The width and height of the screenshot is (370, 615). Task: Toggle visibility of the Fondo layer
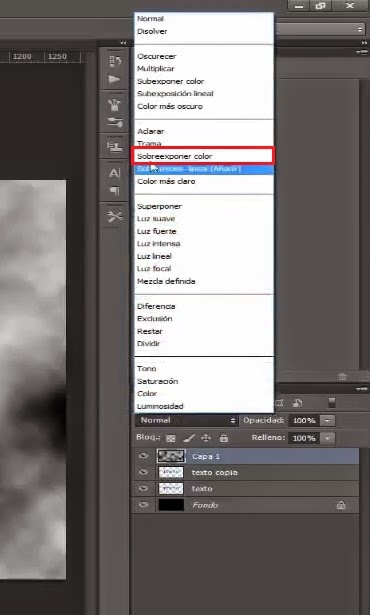[x=144, y=504]
